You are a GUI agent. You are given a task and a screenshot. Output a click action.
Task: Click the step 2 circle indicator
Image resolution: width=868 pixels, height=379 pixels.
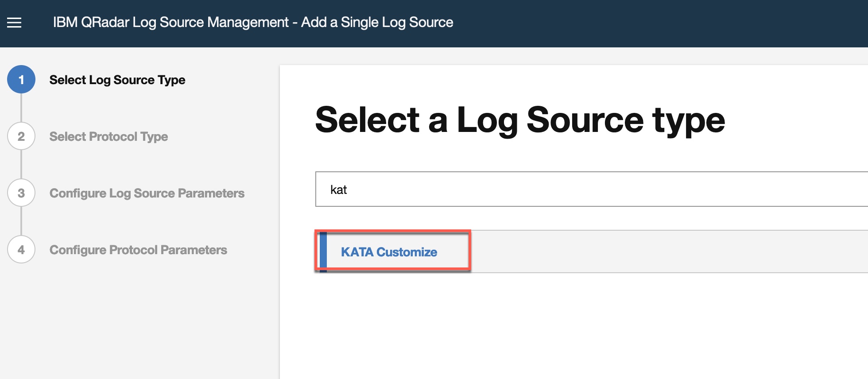[21, 136]
